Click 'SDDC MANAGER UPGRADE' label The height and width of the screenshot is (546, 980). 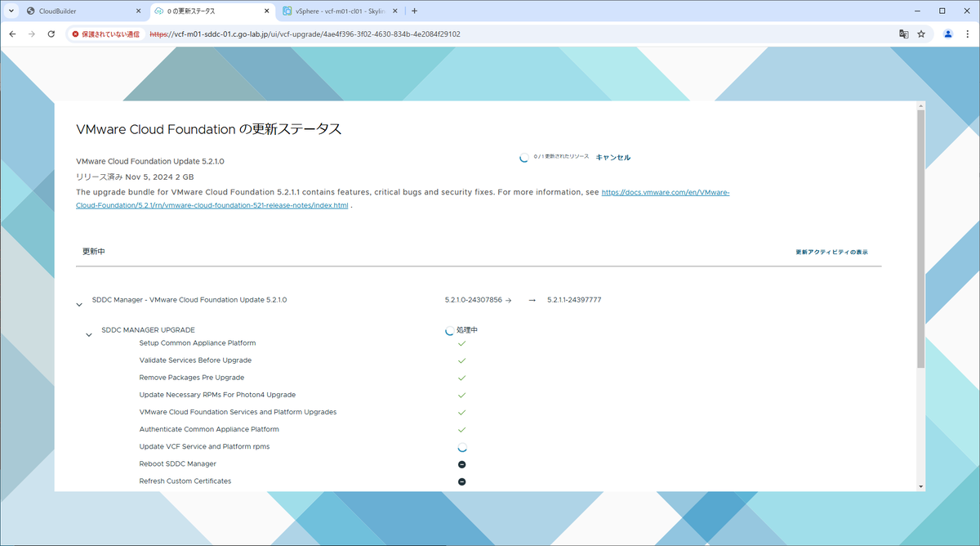click(148, 330)
